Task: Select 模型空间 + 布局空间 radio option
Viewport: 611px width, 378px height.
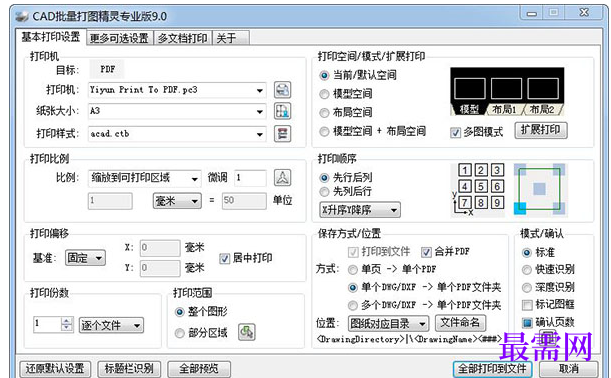Action: [324, 132]
